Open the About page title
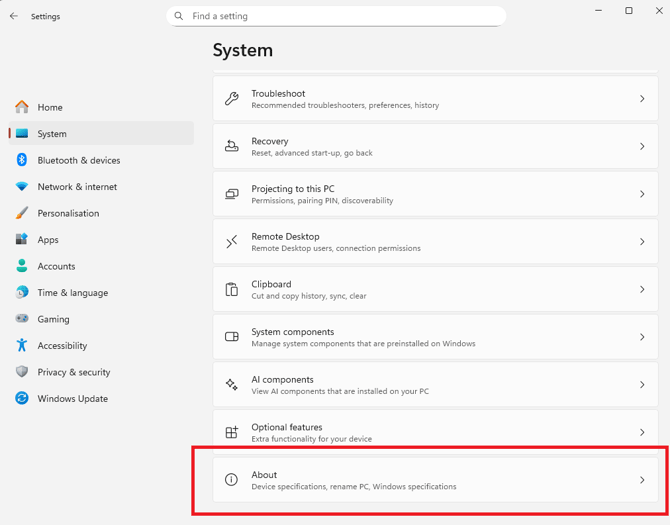 [264, 475]
